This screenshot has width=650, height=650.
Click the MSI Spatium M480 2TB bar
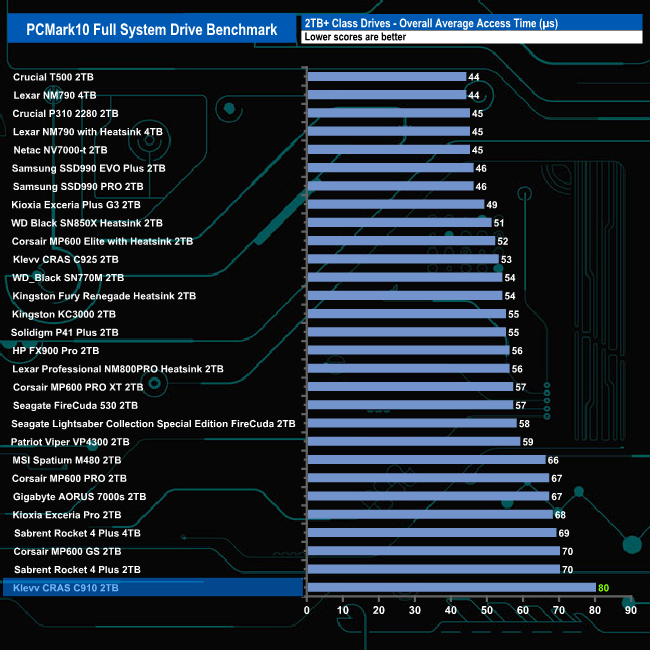pyautogui.click(x=427, y=460)
